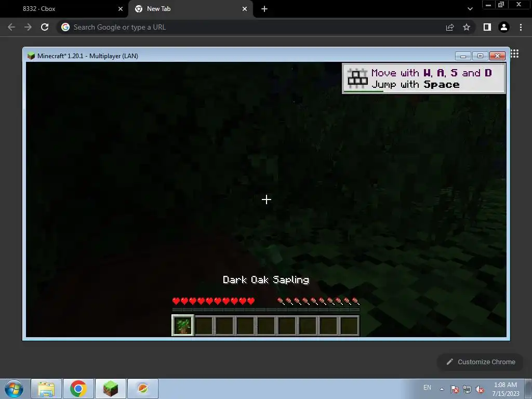
Task: Click the crosshair in the game view
Action: (267, 199)
